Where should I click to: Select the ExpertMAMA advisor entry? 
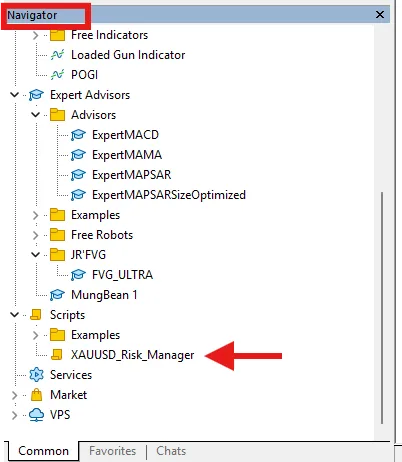click(127, 155)
